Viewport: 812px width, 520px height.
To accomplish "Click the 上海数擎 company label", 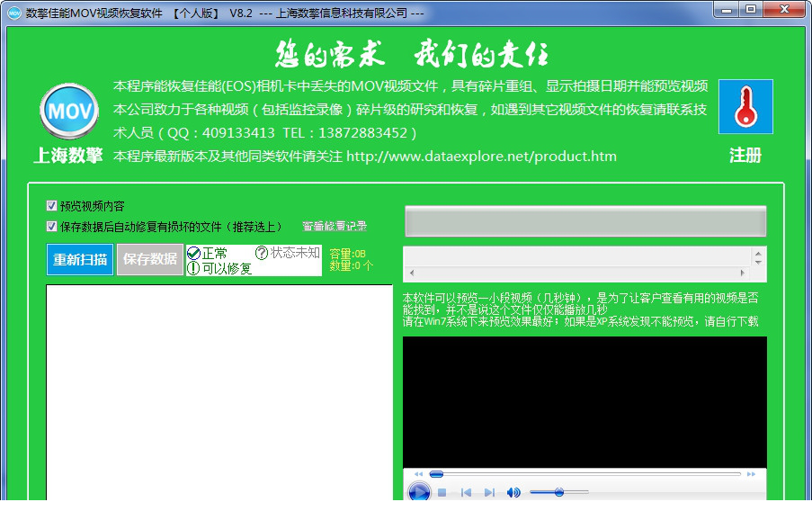I will coord(68,156).
